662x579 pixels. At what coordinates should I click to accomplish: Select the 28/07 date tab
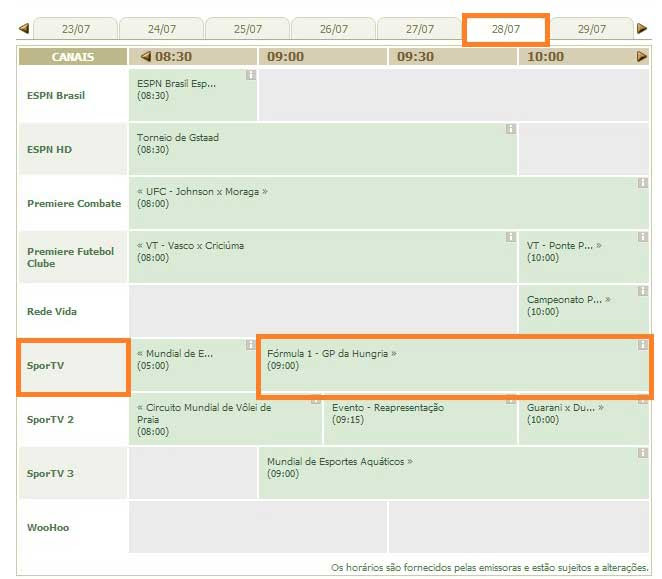[x=505, y=29]
